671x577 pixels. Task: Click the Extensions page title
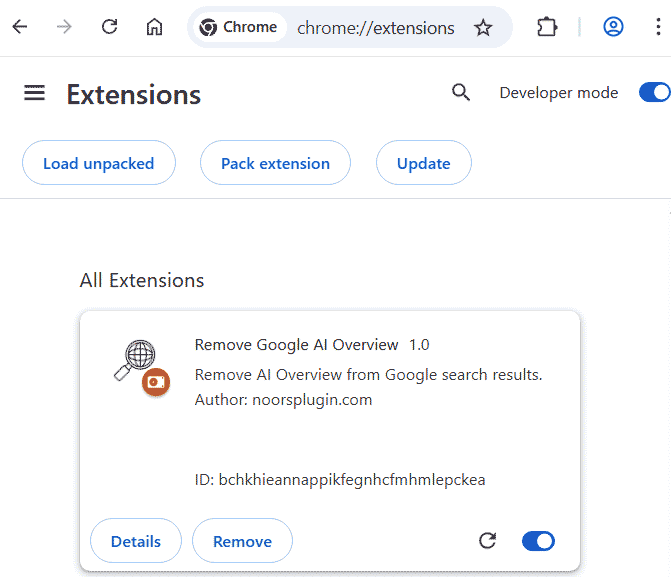(134, 94)
